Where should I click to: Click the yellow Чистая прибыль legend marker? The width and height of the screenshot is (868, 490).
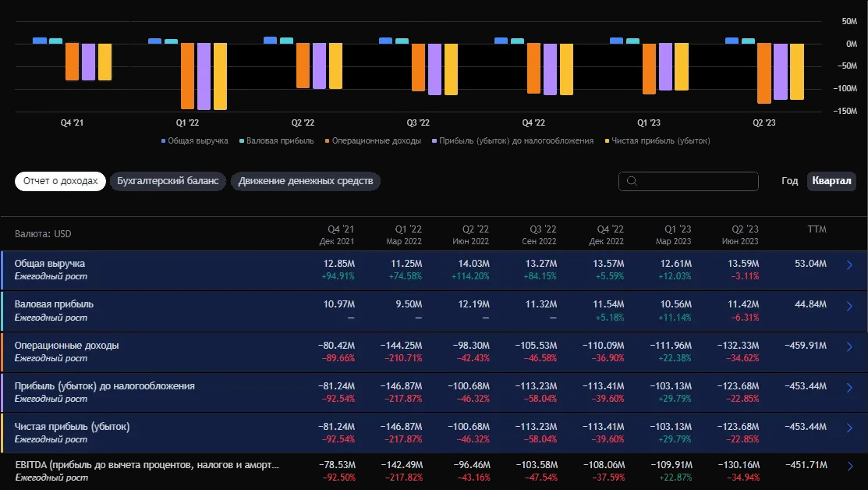click(607, 141)
